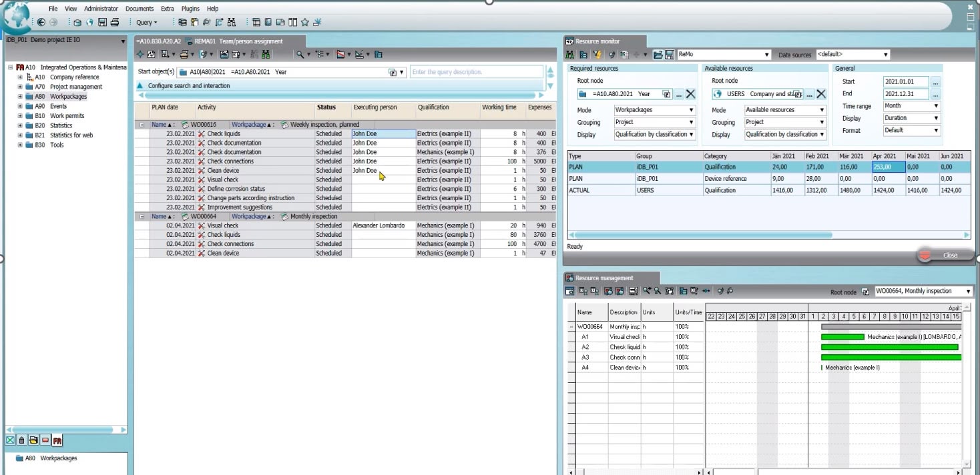This screenshot has height=475, width=980.
Task: Open the Data sources default dropdown
Action: tap(886, 55)
